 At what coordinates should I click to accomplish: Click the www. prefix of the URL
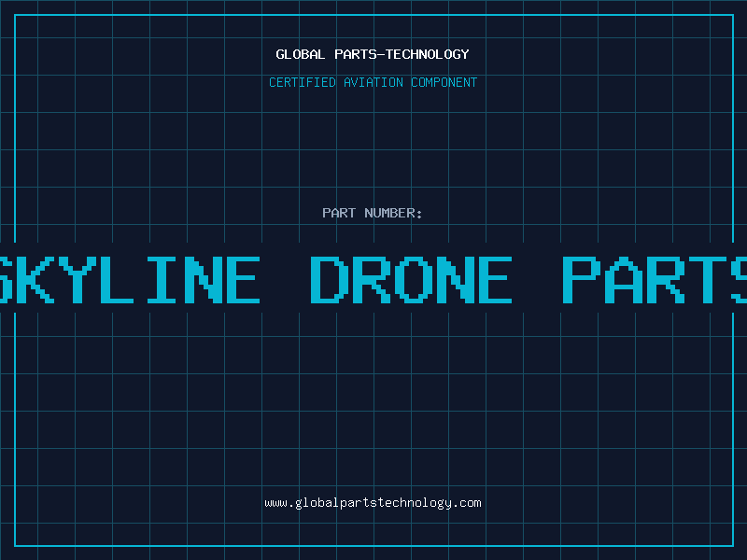pos(279,503)
